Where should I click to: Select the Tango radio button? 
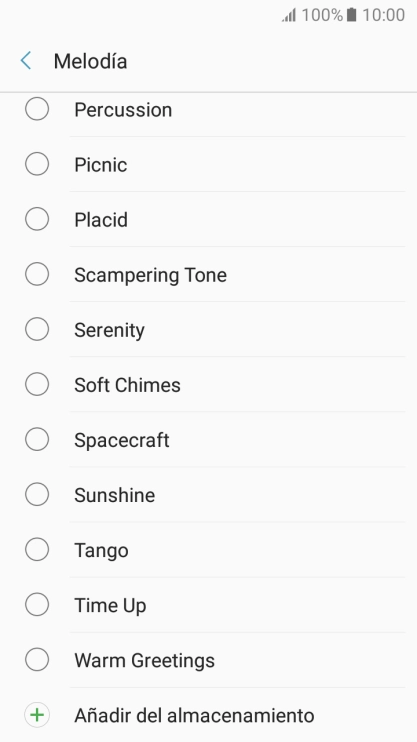tap(37, 549)
